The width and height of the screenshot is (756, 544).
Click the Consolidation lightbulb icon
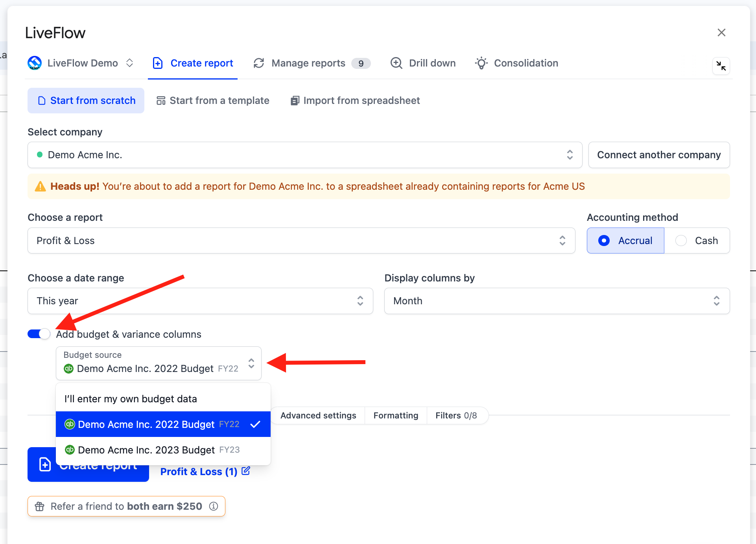click(x=481, y=63)
